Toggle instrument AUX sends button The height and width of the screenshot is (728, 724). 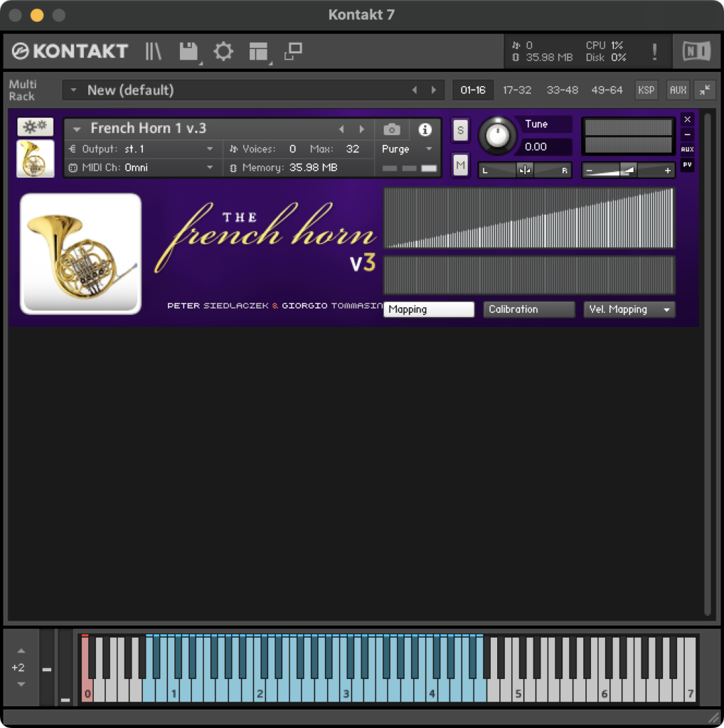pos(688,149)
